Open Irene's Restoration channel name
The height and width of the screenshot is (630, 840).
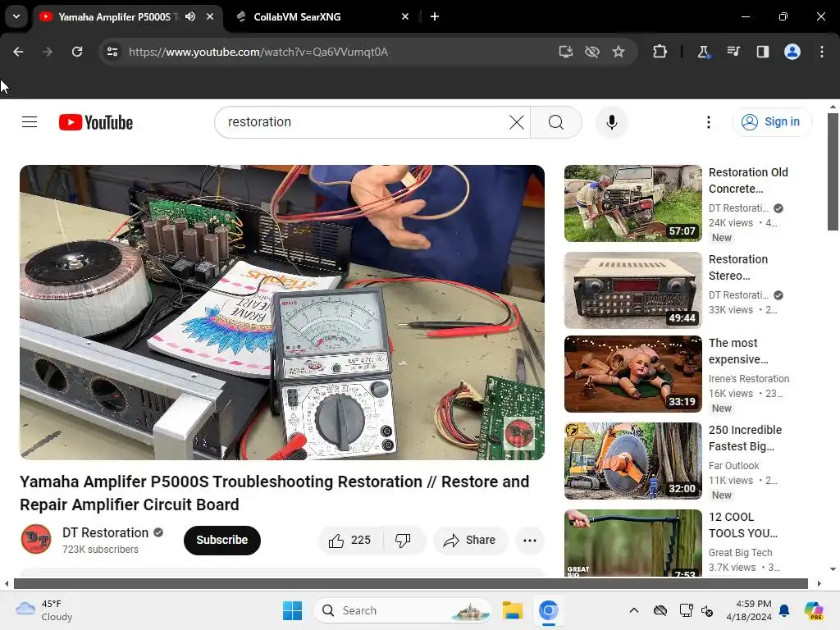click(748, 379)
